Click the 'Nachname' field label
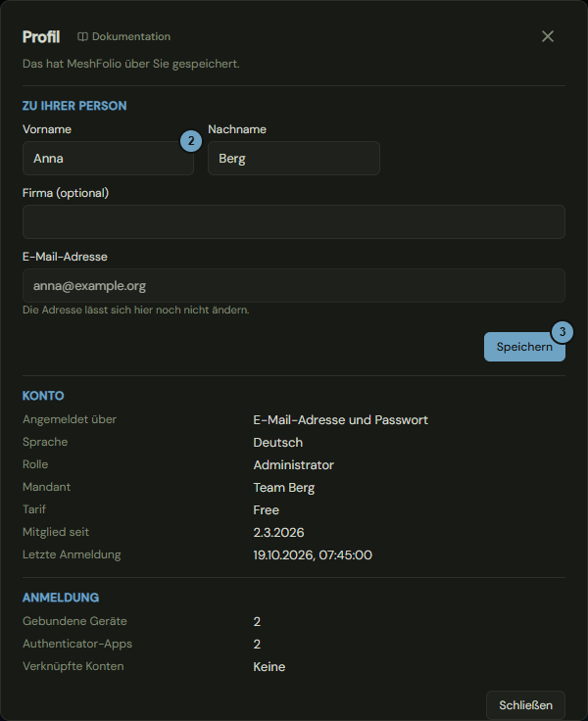Image resolution: width=588 pixels, height=721 pixels. [x=237, y=129]
